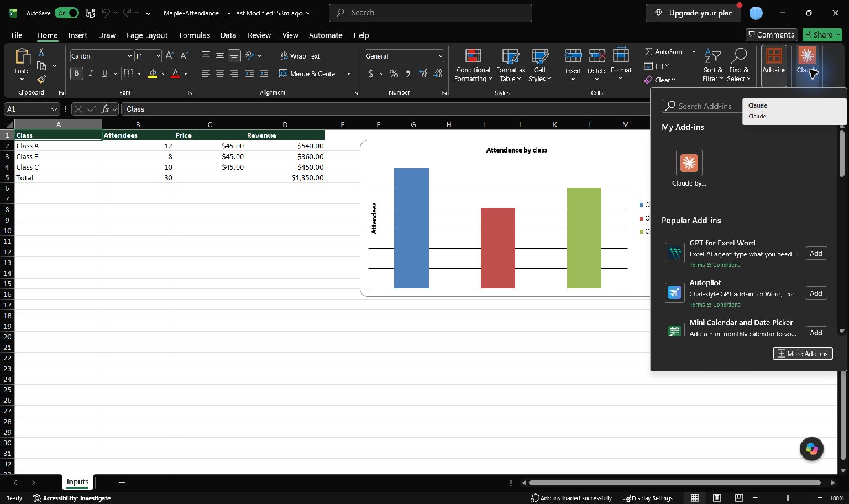Click the Format Painter brush icon
The width and height of the screenshot is (849, 504).
41,80
